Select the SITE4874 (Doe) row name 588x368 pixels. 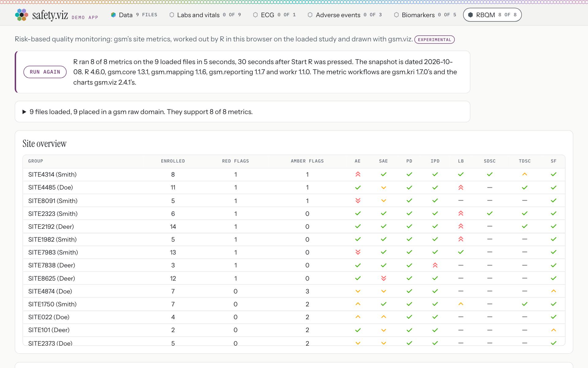[x=50, y=291]
